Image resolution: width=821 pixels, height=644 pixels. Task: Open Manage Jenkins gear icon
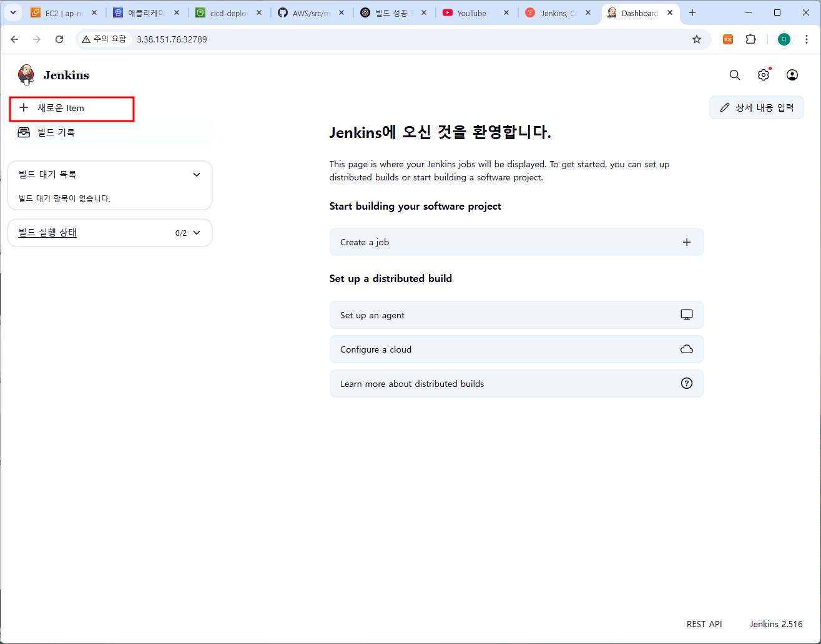764,75
